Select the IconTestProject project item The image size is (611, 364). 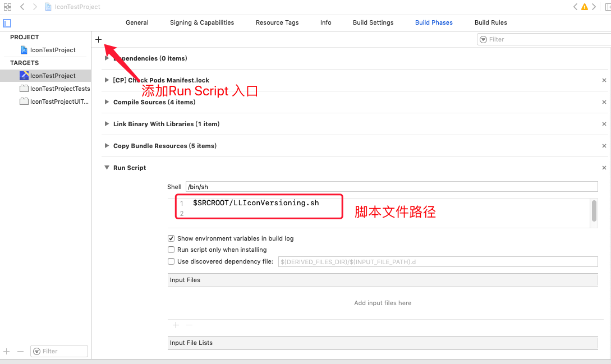point(48,50)
